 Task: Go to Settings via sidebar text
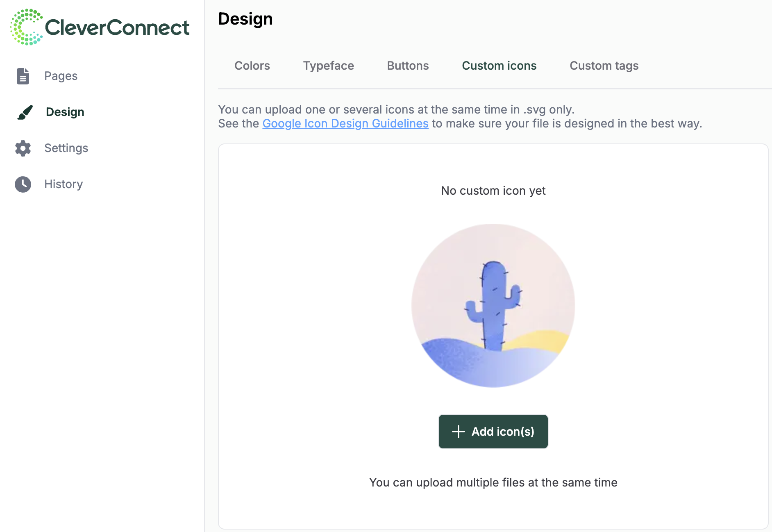click(66, 148)
